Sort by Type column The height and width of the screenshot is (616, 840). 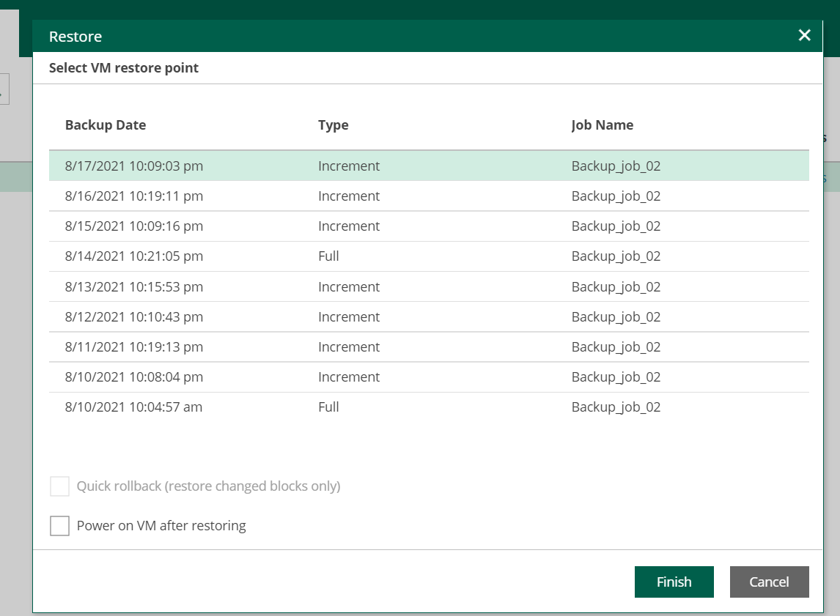334,125
